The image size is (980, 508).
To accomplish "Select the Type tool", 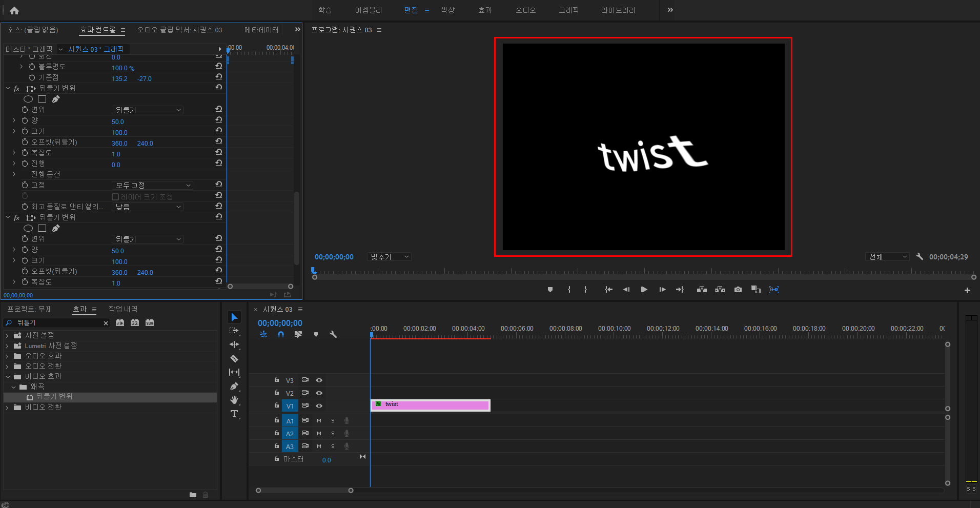I will (x=234, y=414).
